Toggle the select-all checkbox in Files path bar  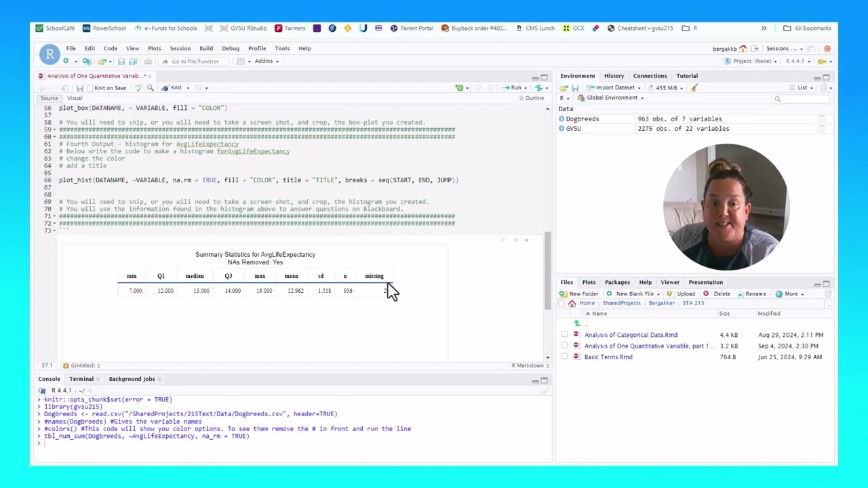tap(561, 304)
